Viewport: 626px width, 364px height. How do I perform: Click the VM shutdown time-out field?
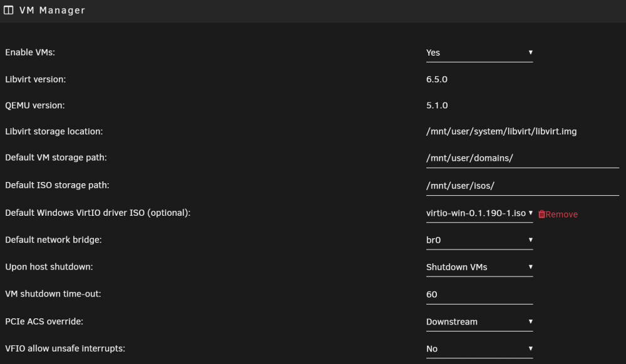pos(479,295)
